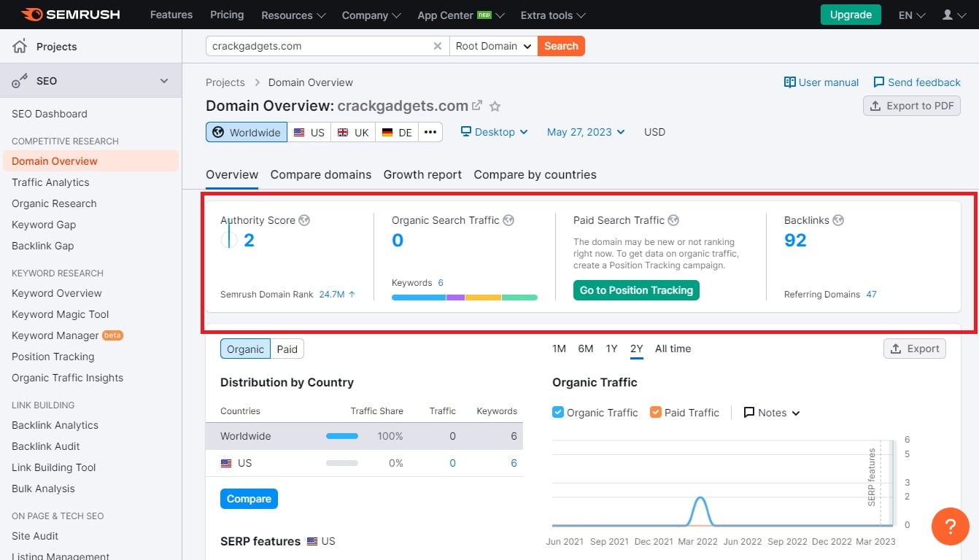This screenshot has height=560, width=979.
Task: Click Go to Position Tracking button
Action: pos(636,290)
